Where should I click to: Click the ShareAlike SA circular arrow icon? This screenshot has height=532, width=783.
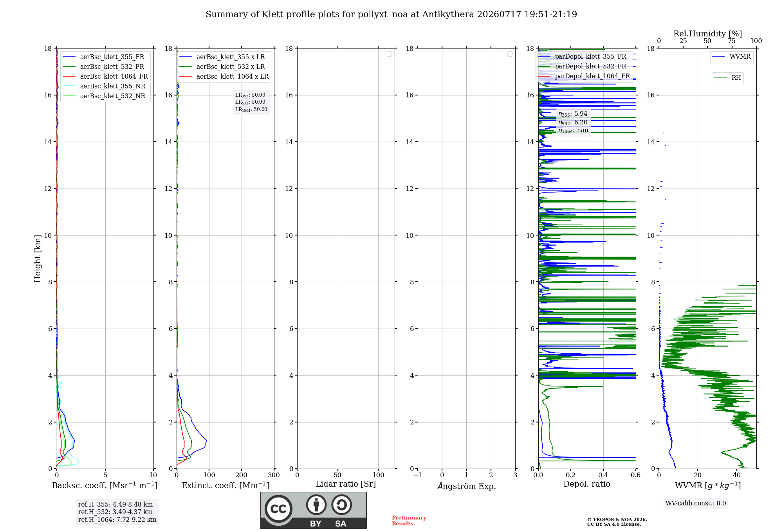[x=342, y=505]
